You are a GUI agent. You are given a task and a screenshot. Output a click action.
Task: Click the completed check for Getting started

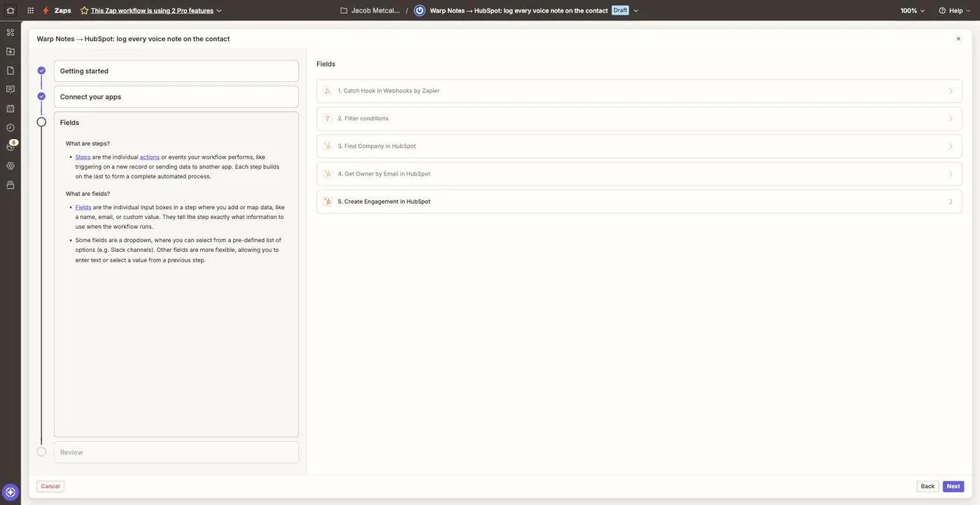tap(41, 71)
